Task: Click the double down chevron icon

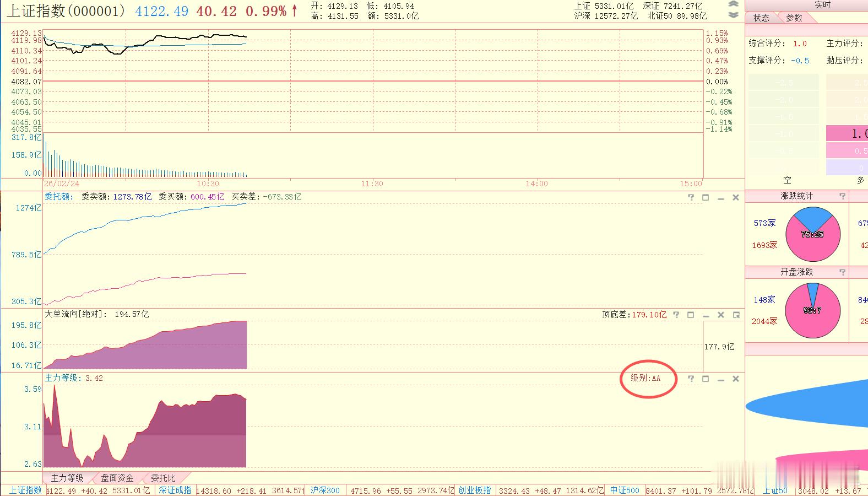Action: point(733,15)
